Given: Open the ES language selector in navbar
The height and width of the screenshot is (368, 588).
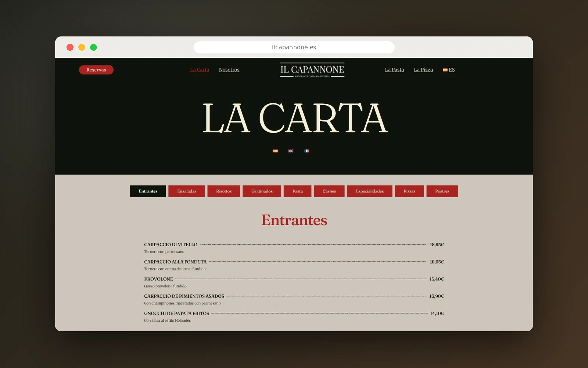Looking at the screenshot, I should click(449, 70).
